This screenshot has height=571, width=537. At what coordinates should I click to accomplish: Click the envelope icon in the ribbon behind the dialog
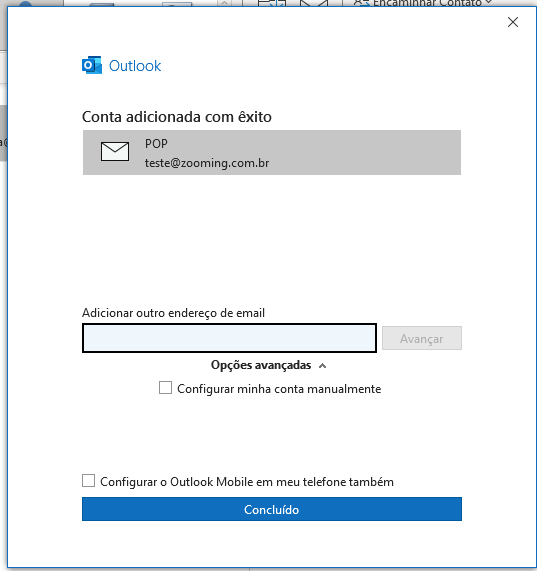click(x=313, y=3)
